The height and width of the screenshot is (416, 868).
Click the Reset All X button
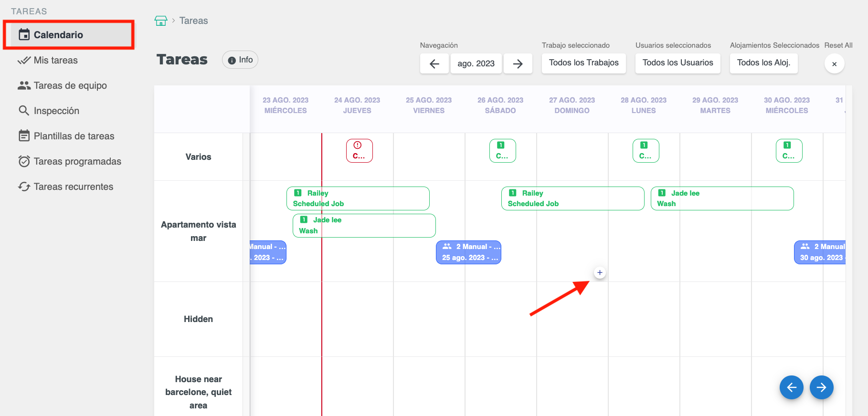(834, 64)
